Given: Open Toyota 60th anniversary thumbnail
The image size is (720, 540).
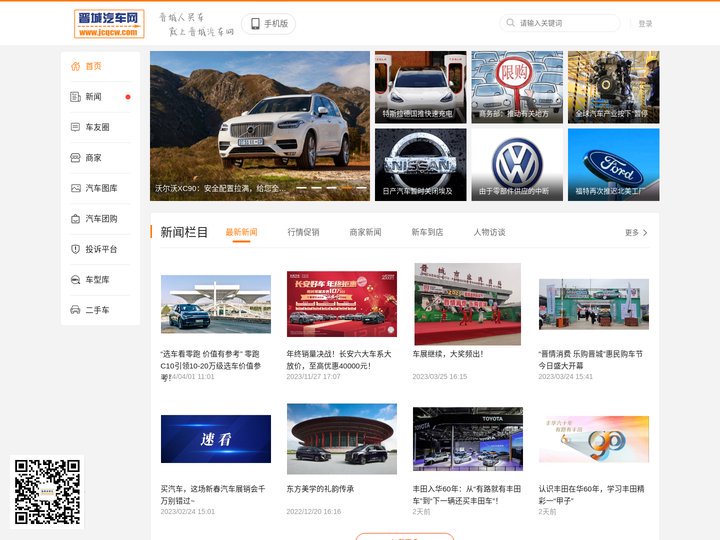Looking at the screenshot, I should 594,439.
